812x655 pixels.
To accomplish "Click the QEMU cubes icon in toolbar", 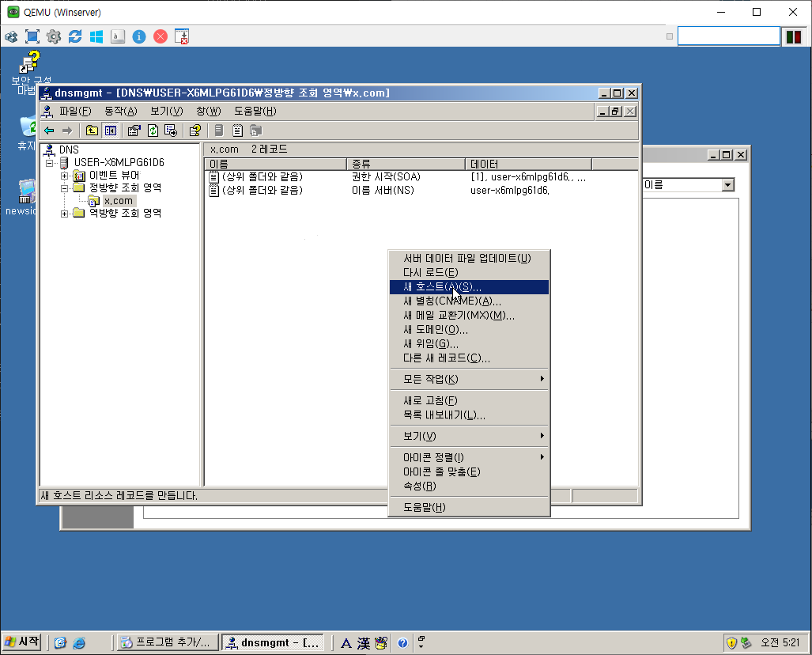I will [11, 37].
